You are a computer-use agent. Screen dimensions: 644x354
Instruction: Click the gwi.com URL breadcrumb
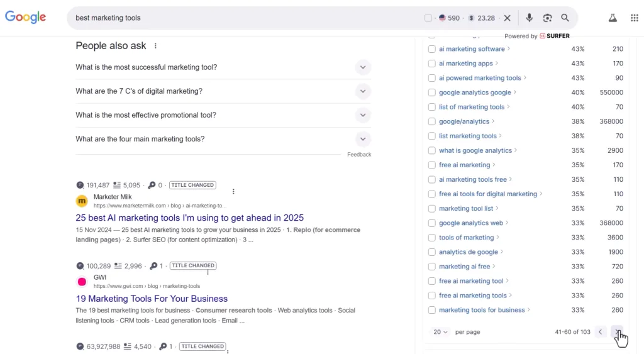[147, 286]
